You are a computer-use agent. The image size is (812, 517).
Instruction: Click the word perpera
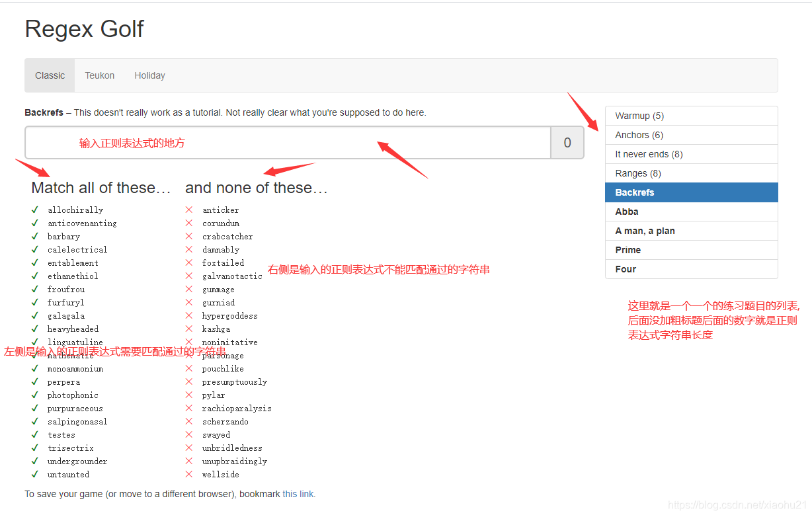tap(63, 382)
